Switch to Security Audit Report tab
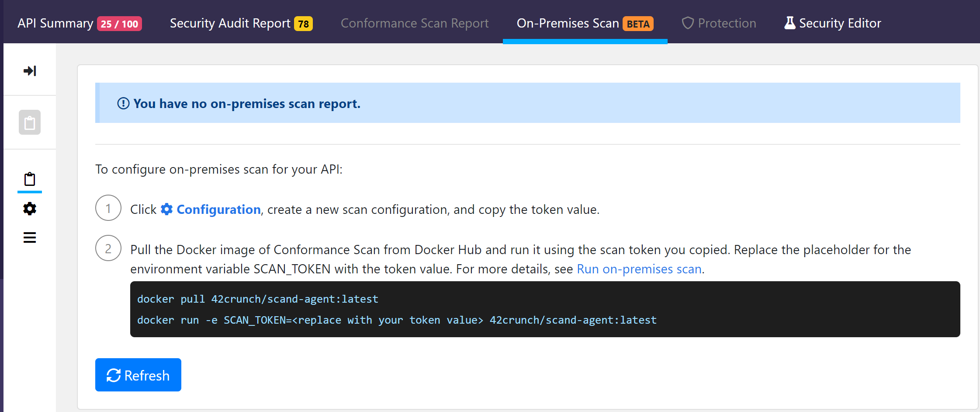 [241, 23]
